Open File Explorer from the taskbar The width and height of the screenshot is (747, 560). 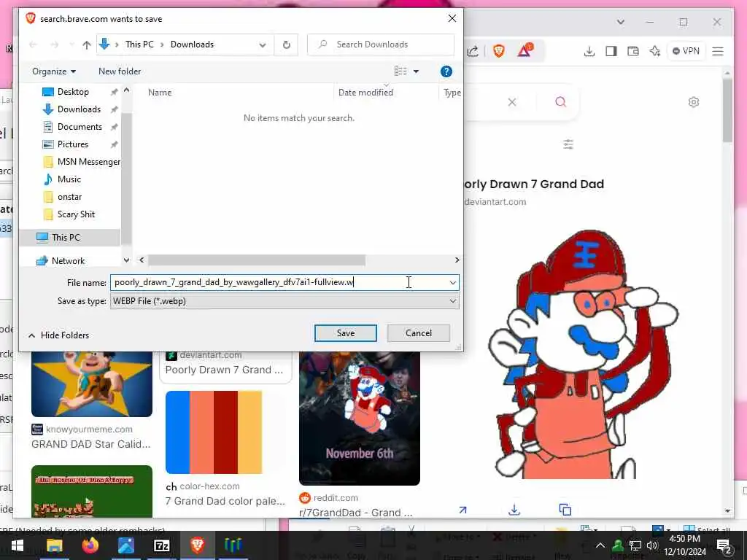pyautogui.click(x=54, y=545)
